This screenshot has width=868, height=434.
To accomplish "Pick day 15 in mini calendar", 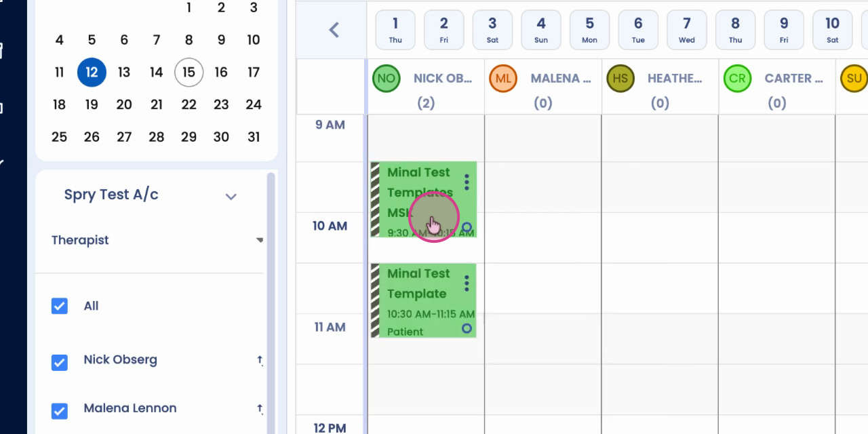I will [x=189, y=72].
